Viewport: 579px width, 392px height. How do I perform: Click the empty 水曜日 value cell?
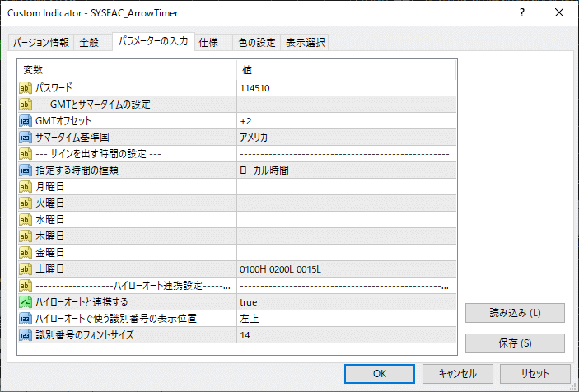coord(347,220)
